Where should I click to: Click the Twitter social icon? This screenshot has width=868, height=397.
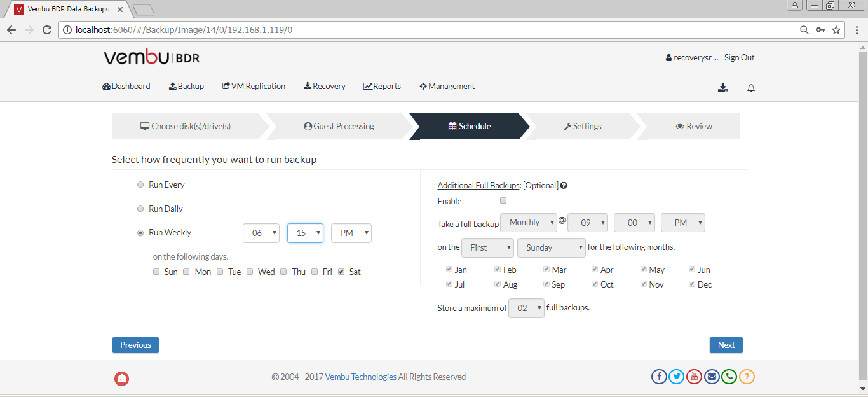[677, 377]
